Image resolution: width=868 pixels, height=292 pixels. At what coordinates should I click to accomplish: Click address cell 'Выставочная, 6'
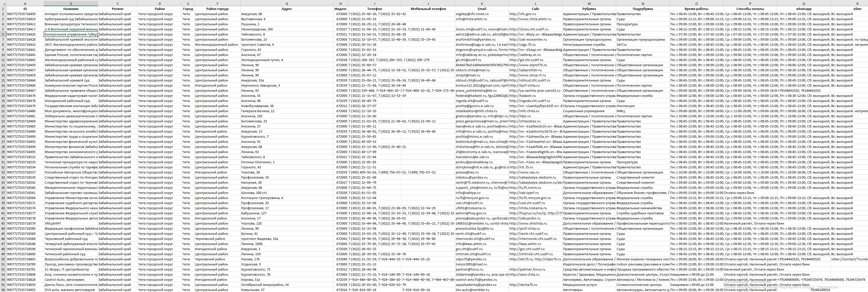pyautogui.click(x=287, y=19)
